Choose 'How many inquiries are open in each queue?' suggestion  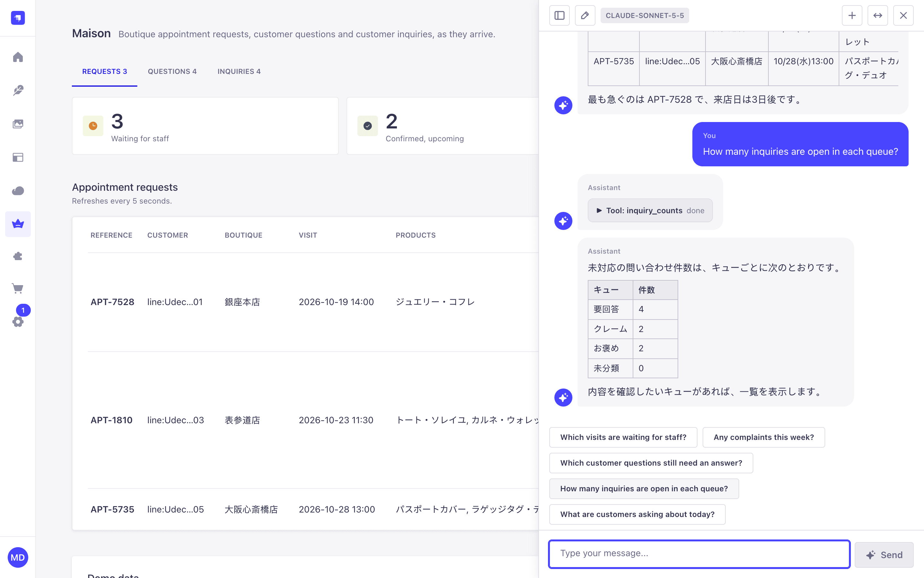pos(644,488)
